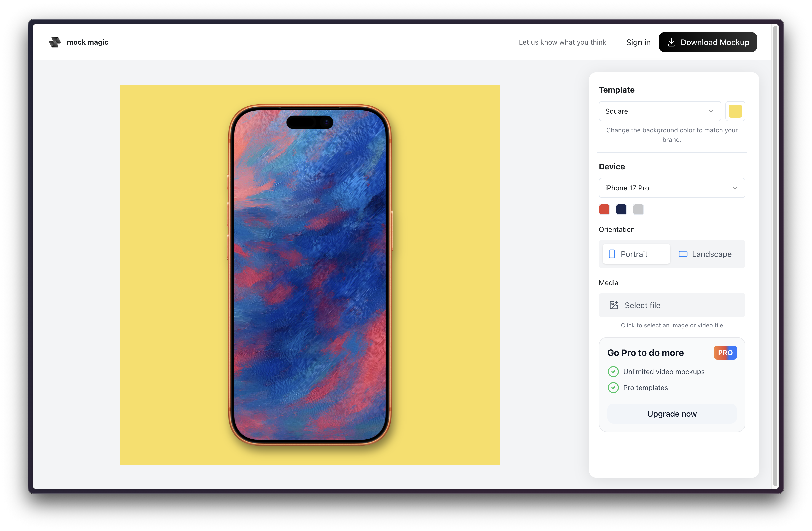
Task: Open the Device dropdown showing iPhone 17 Pro
Action: click(x=672, y=188)
